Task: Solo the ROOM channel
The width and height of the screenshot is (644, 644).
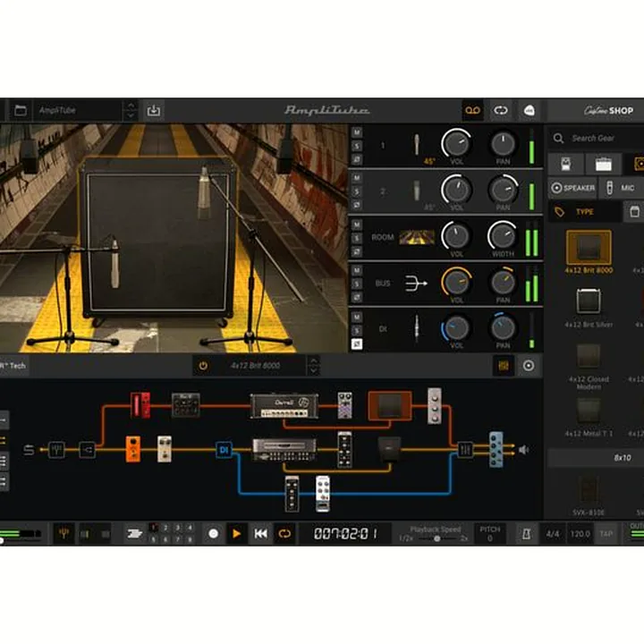Action: (357, 238)
